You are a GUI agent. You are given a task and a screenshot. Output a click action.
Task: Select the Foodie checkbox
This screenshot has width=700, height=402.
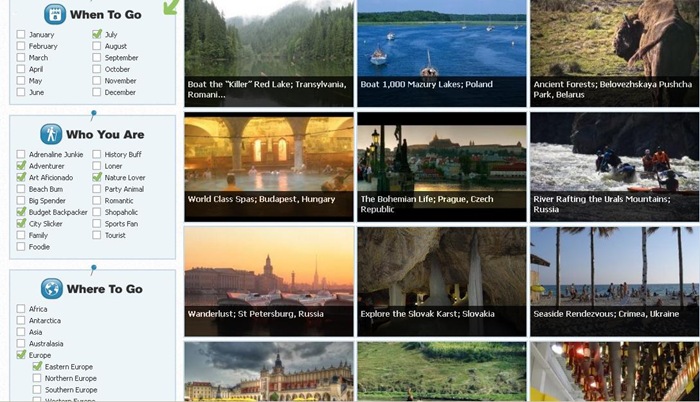pos(21,247)
